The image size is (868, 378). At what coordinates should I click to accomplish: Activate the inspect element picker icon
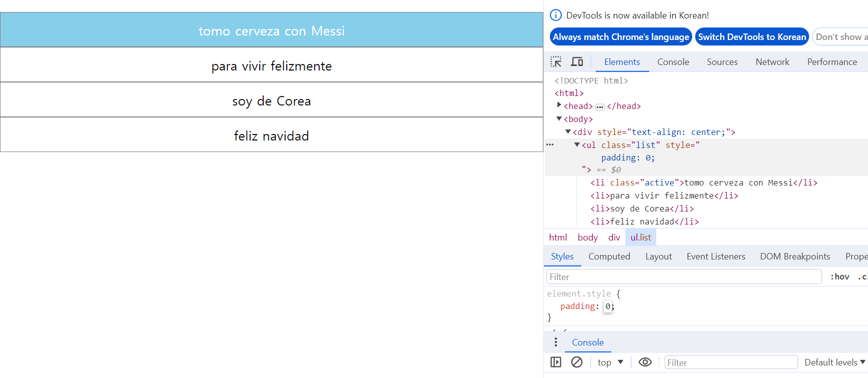point(556,61)
